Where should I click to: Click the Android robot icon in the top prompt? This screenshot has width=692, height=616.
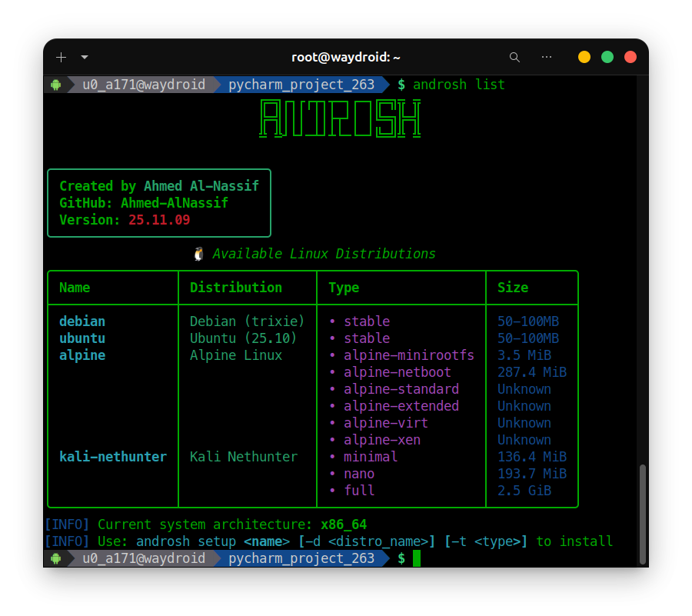tap(55, 85)
